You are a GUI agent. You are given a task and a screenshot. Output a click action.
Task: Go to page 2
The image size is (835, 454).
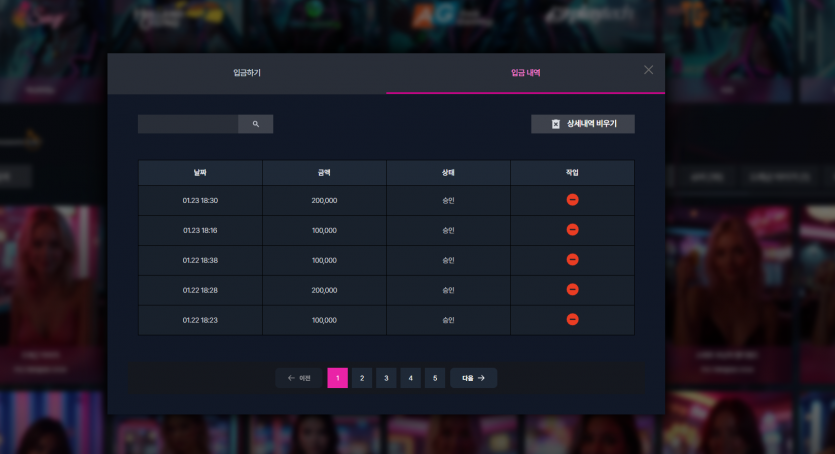click(362, 378)
